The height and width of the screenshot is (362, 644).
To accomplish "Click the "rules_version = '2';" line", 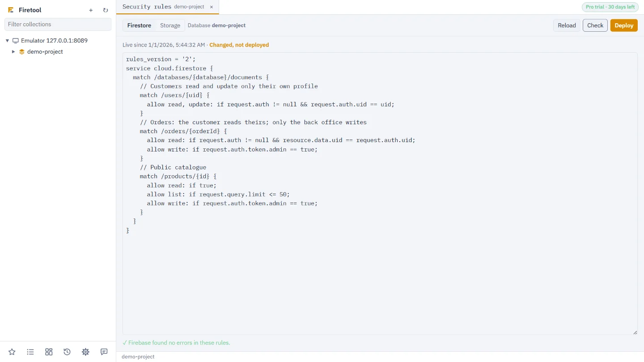I will [x=161, y=59].
